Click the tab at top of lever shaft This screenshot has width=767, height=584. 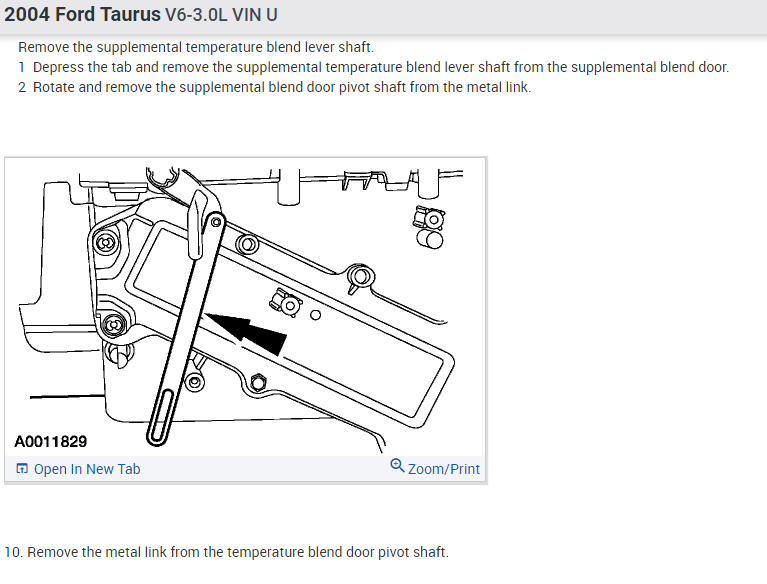coord(197,224)
